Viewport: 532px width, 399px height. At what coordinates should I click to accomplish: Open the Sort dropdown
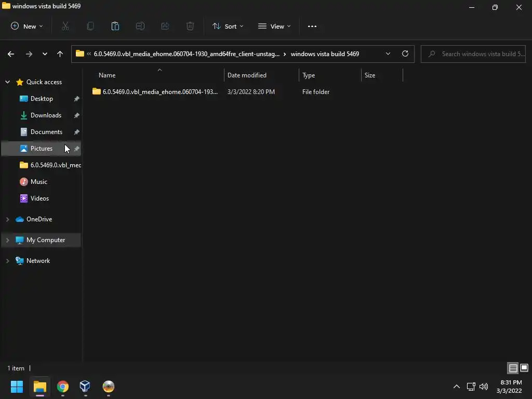point(228,26)
